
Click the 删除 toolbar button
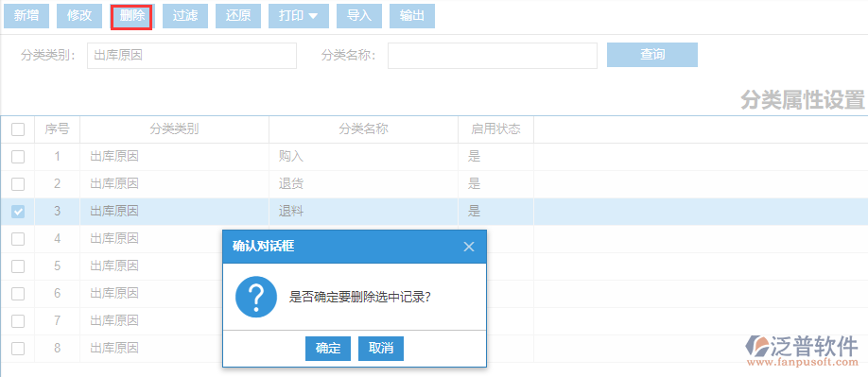(x=131, y=16)
